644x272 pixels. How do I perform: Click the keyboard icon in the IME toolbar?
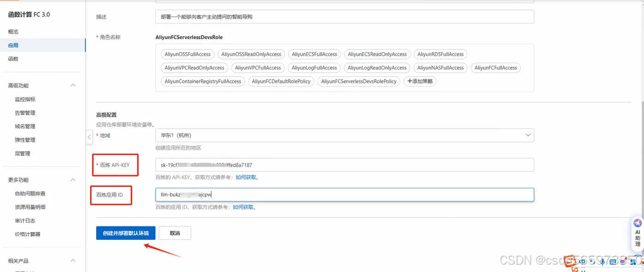point(613,262)
